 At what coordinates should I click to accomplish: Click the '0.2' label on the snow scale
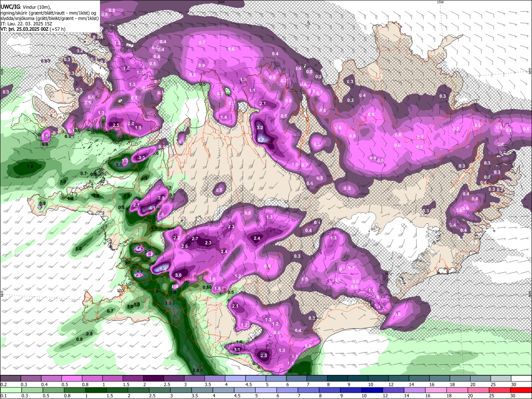3,384
